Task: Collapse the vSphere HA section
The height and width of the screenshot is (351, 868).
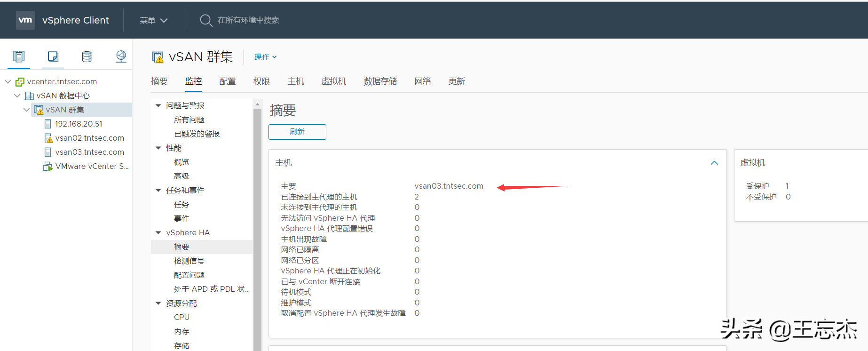Action: pos(158,232)
